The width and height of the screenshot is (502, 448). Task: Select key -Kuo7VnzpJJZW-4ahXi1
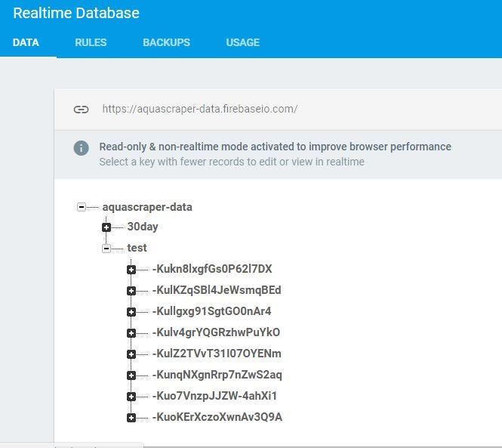click(214, 396)
